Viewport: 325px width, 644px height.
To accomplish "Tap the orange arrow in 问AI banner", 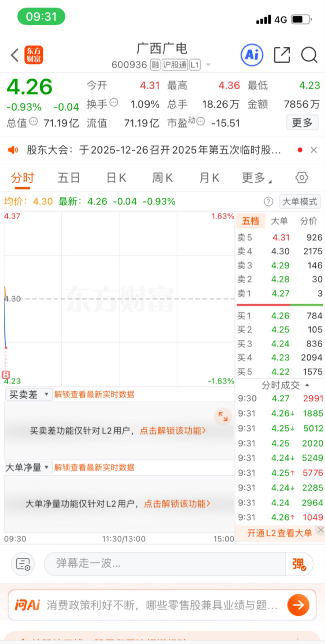I will pyautogui.click(x=298, y=605).
